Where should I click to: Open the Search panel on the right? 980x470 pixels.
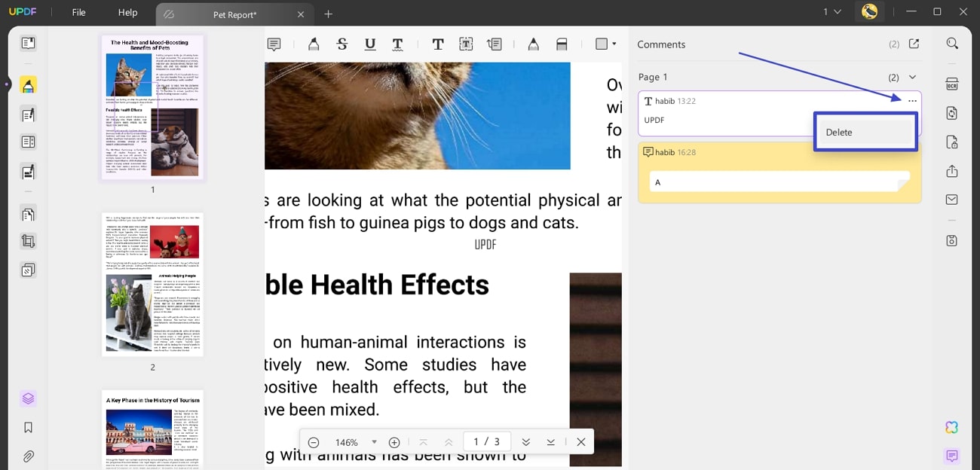pos(952,43)
